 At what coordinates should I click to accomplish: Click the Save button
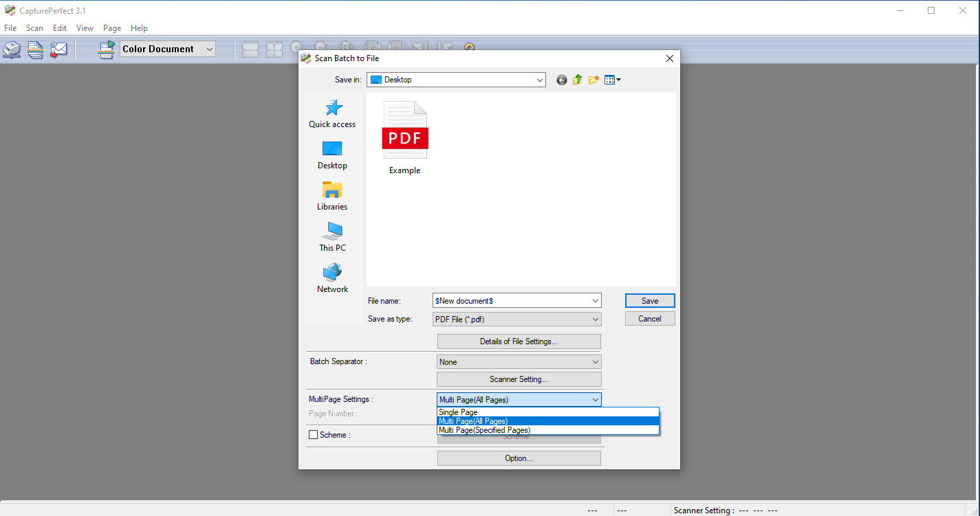pyautogui.click(x=650, y=301)
